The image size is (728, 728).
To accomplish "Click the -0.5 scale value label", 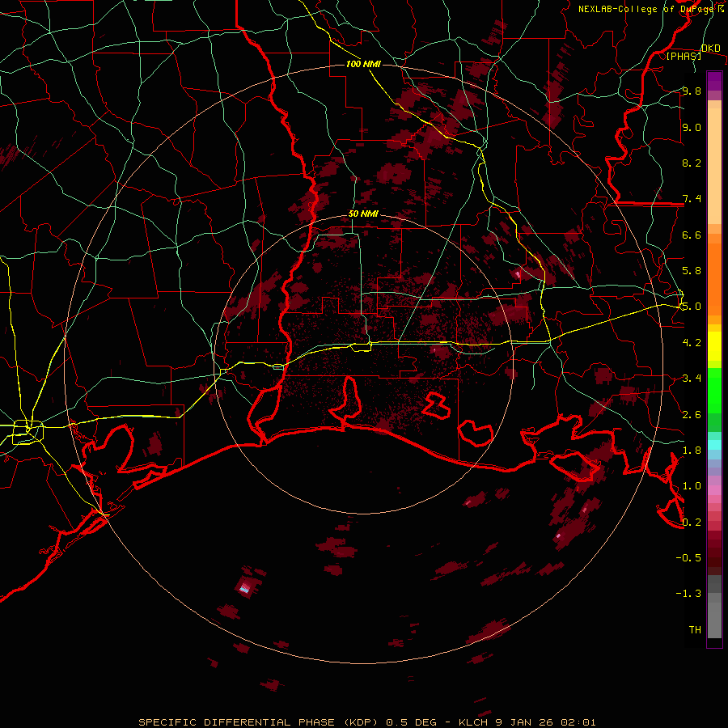I will pos(688,558).
